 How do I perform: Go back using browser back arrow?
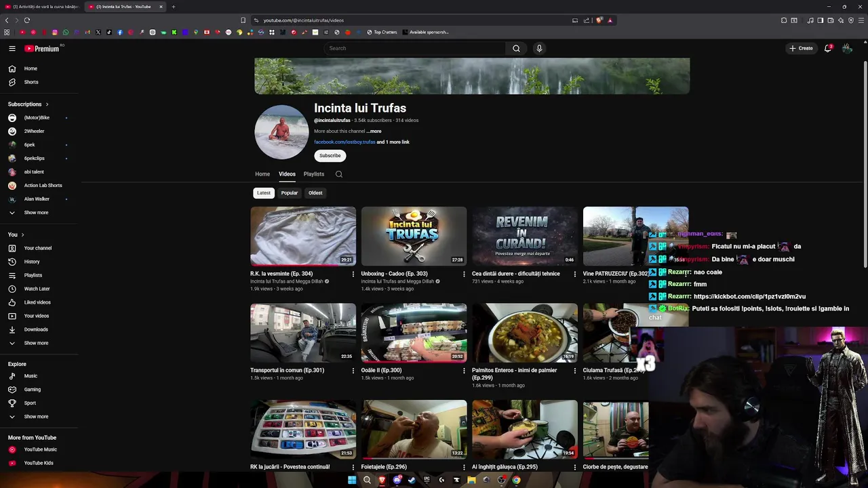point(7,20)
